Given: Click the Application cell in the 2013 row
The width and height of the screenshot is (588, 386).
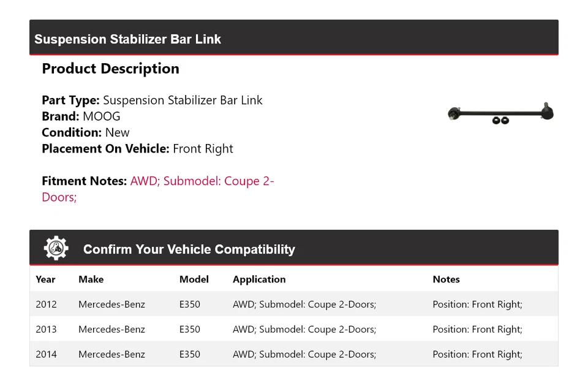Looking at the screenshot, I should click(x=304, y=329).
